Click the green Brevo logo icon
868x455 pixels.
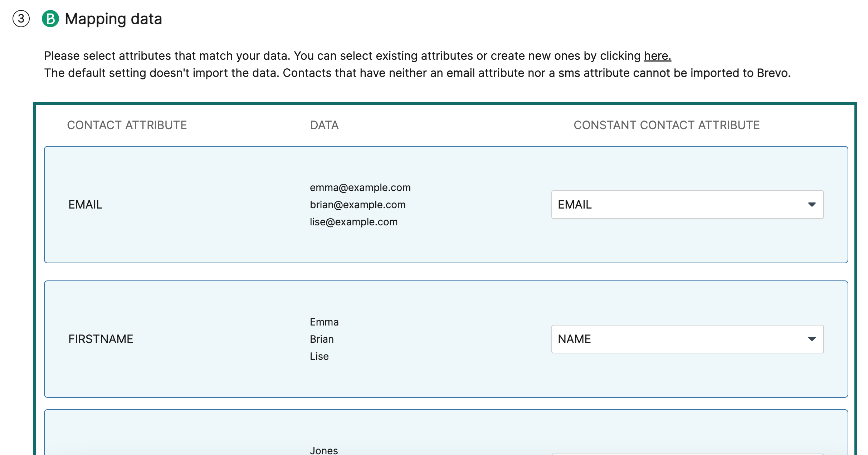click(50, 19)
